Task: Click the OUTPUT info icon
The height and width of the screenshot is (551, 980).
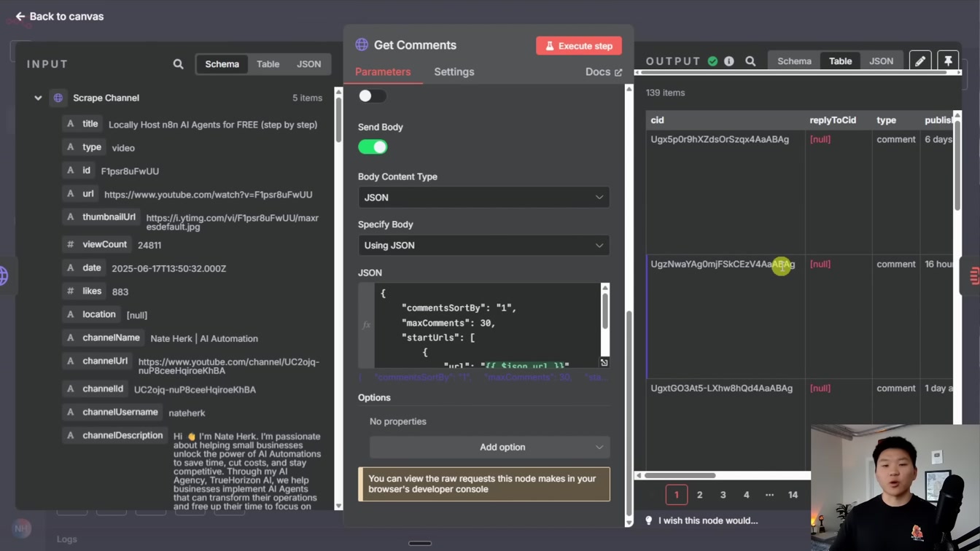Action: pyautogui.click(x=729, y=61)
